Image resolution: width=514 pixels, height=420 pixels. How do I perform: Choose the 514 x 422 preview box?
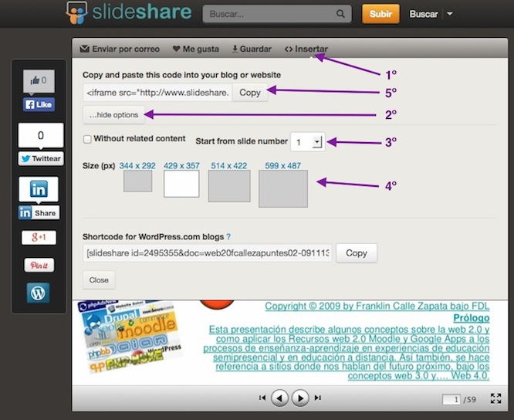(x=229, y=186)
